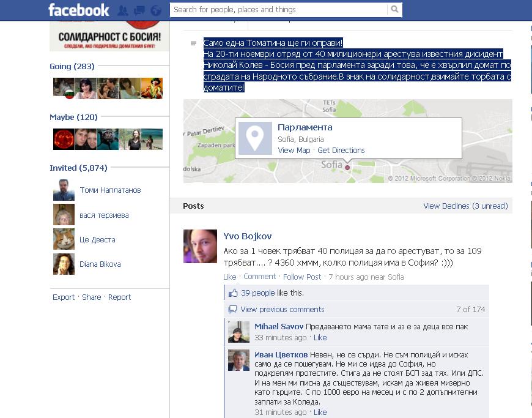Viewport: 532px width, 418px height.
Task: Click the description text icon beside event details
Action: [193, 43]
